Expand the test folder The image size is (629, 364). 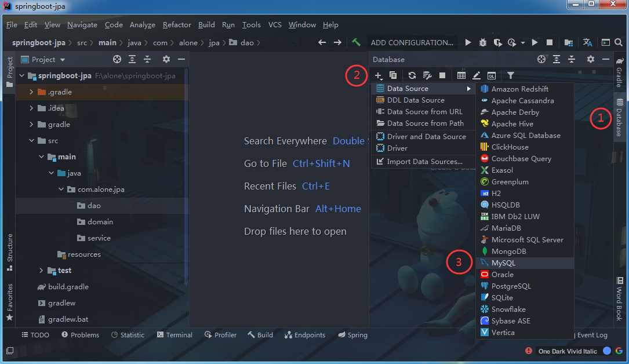41,270
